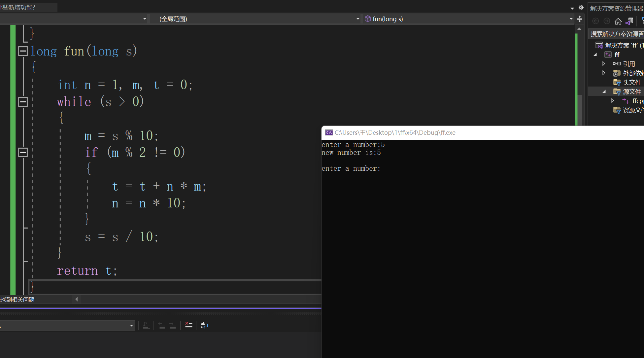The width and height of the screenshot is (644, 358).
Task: Clear all output pane content
Action: (189, 325)
